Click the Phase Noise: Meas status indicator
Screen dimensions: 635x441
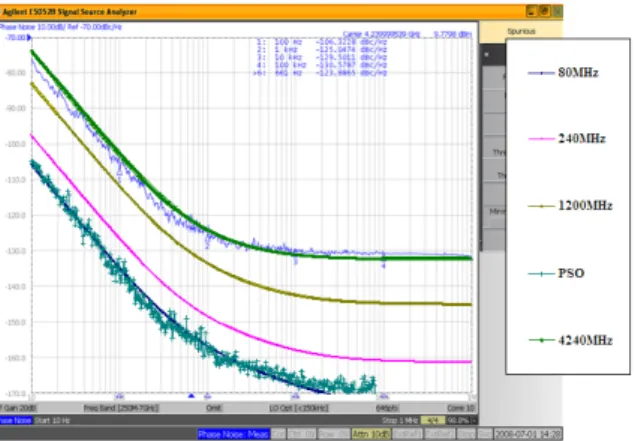pos(233,435)
